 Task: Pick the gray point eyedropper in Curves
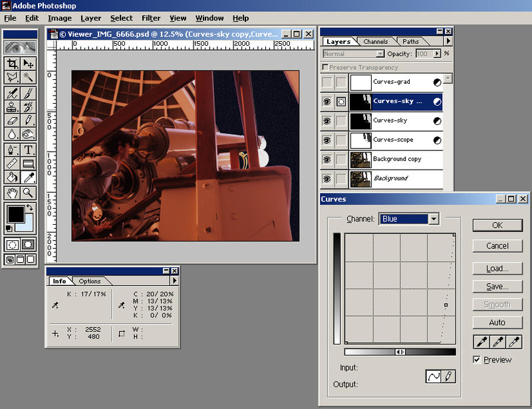[x=497, y=342]
